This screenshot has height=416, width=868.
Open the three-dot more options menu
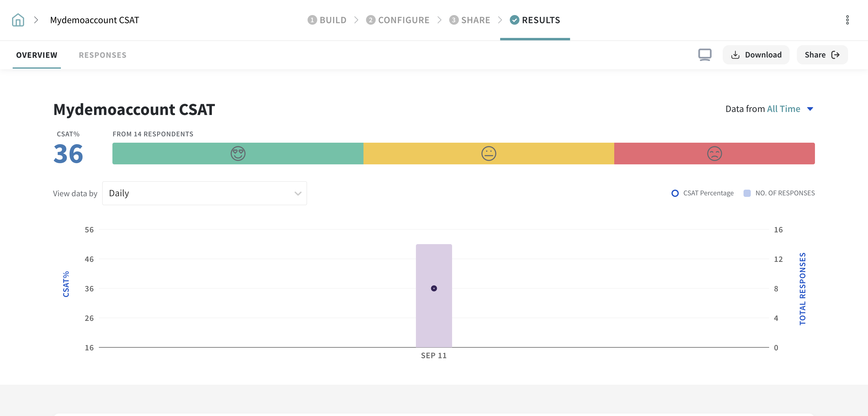[847, 20]
